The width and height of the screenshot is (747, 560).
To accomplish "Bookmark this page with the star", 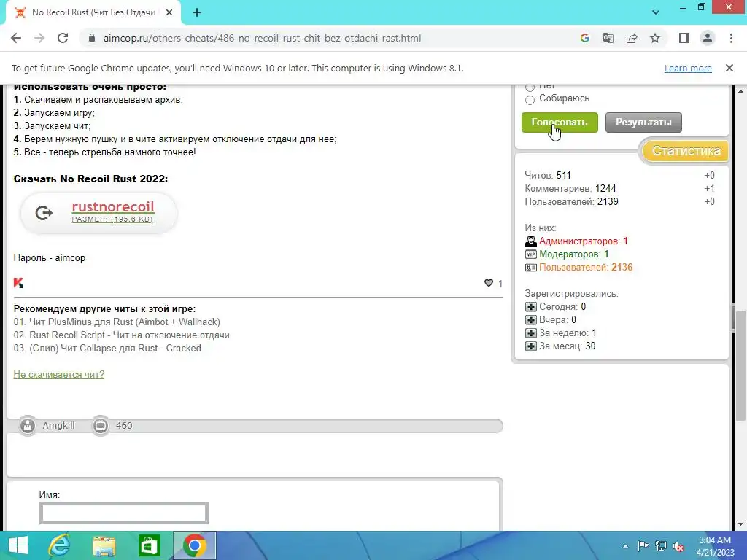I will pos(655,38).
